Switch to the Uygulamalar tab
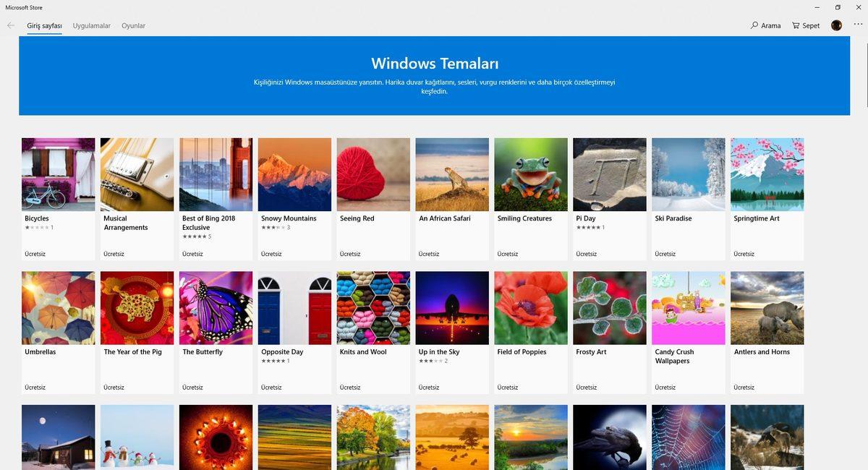The height and width of the screenshot is (470, 868). point(92,25)
